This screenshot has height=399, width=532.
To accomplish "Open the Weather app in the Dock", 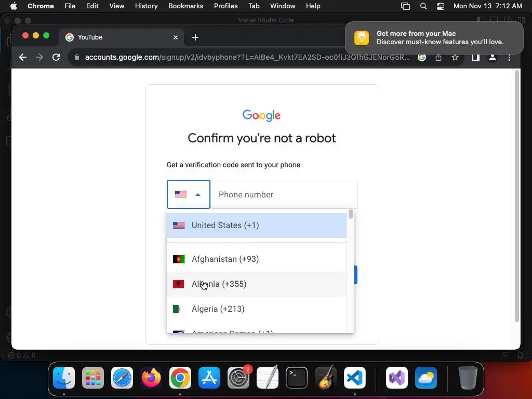I will point(426,378).
